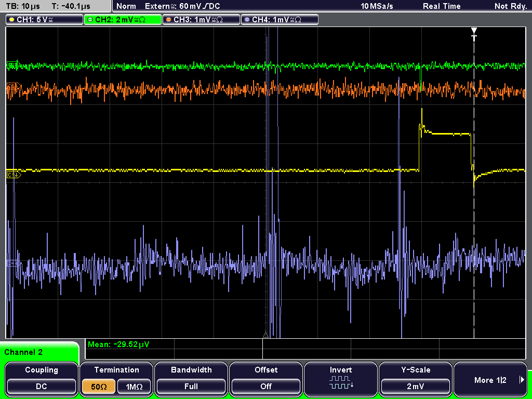Select the CH4: 1 mV channel tab
Screen dimensions: 532x399
tap(280, 20)
